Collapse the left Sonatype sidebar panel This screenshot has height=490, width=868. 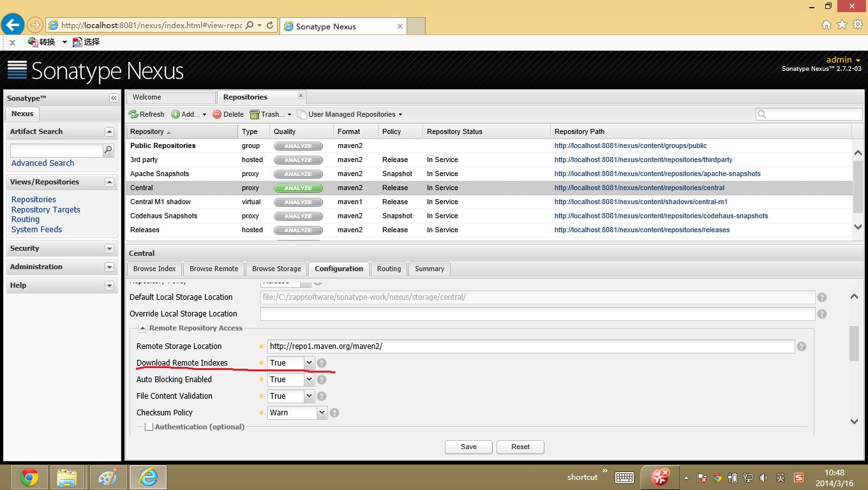114,98
